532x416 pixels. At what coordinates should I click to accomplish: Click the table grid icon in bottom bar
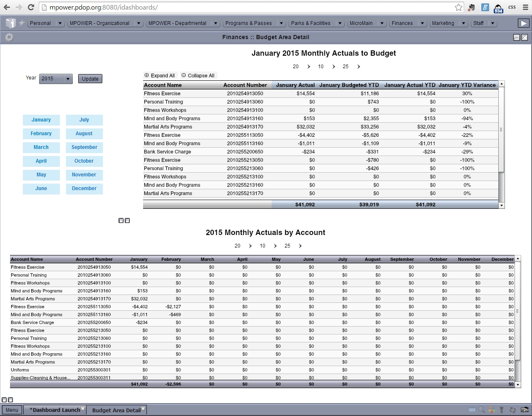pyautogui.click(x=473, y=410)
